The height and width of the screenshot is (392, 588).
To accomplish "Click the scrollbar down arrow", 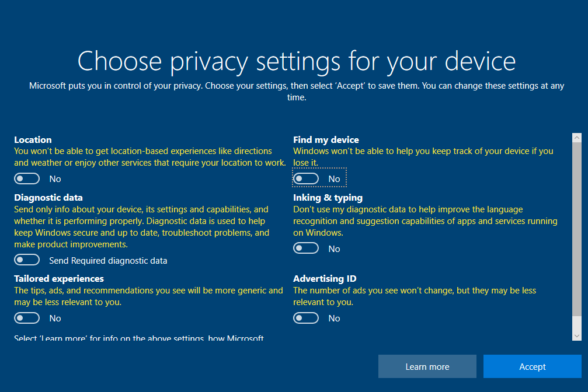I will coord(577,336).
